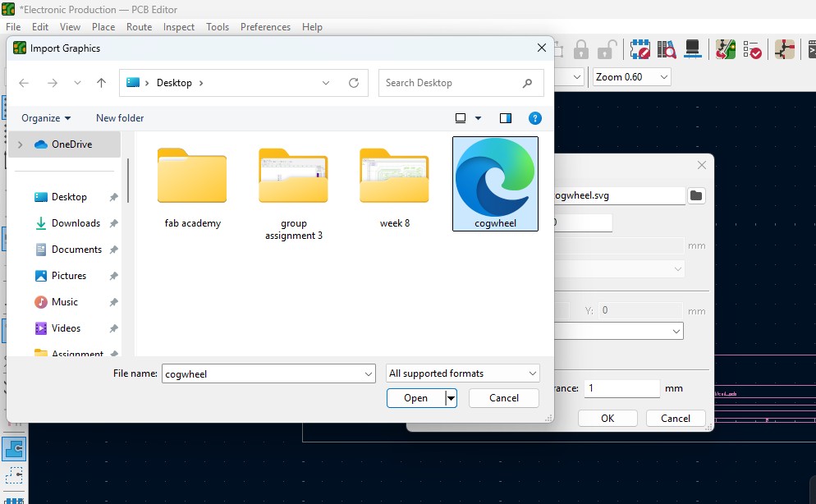Screen dimensions: 816x504
Task: Click the view layout icon
Action: tap(461, 118)
